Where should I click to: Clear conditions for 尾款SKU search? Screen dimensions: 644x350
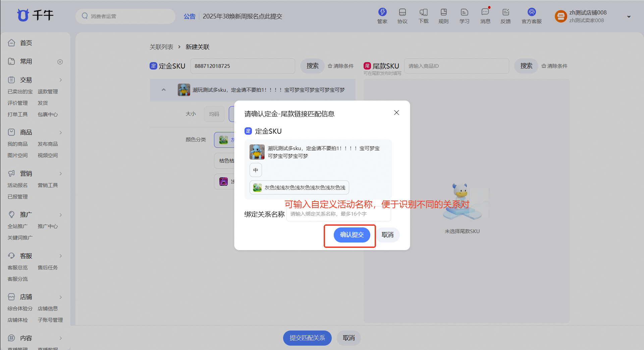tap(555, 66)
